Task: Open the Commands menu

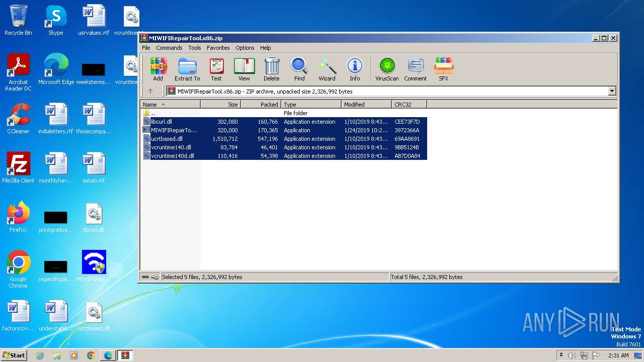Action: [169, 48]
